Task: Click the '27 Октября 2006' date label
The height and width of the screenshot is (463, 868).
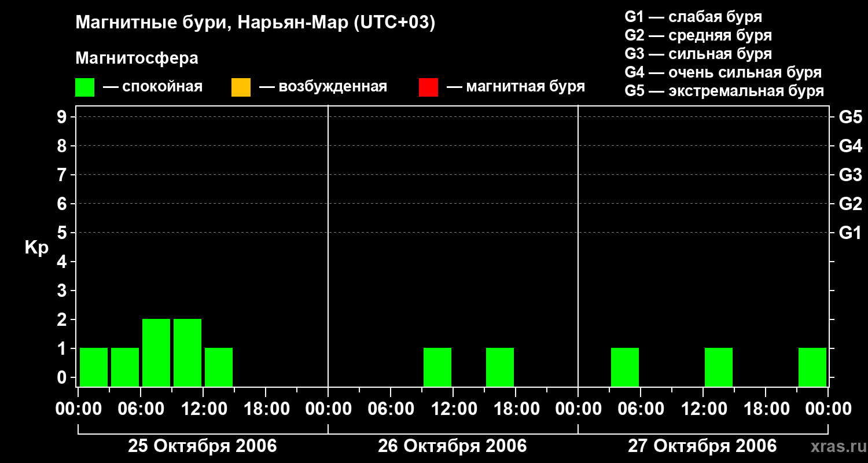Action: [703, 446]
